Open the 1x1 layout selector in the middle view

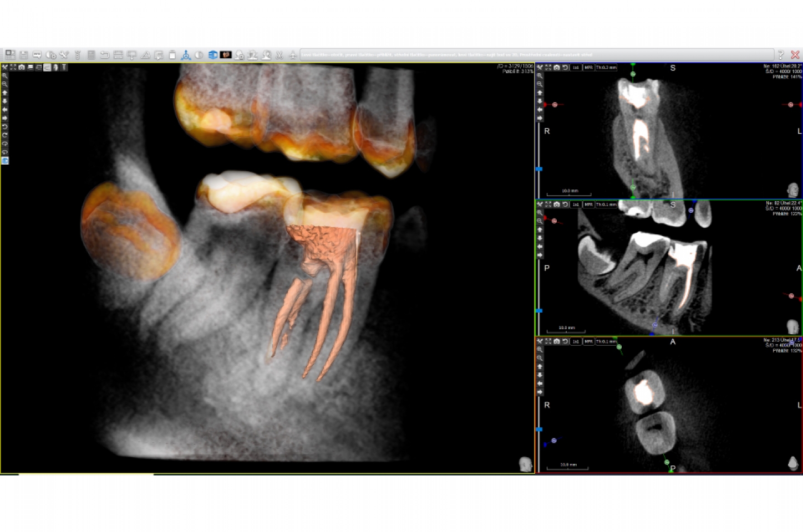576,204
